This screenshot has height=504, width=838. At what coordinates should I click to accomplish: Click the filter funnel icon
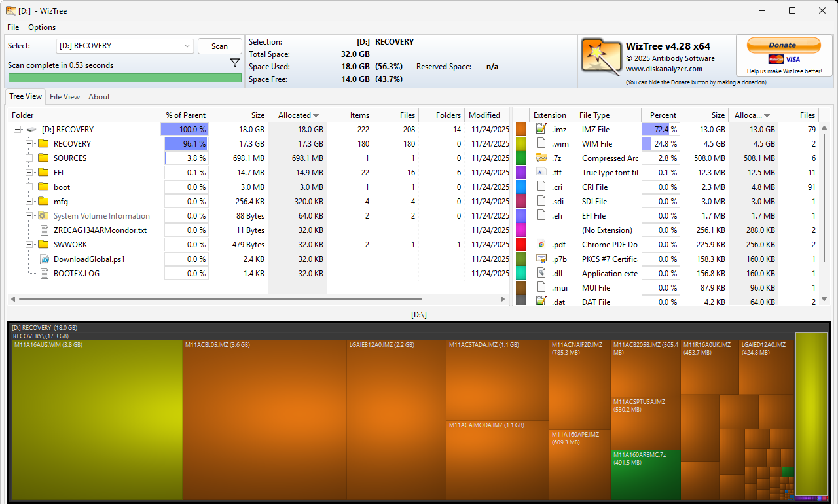click(235, 63)
